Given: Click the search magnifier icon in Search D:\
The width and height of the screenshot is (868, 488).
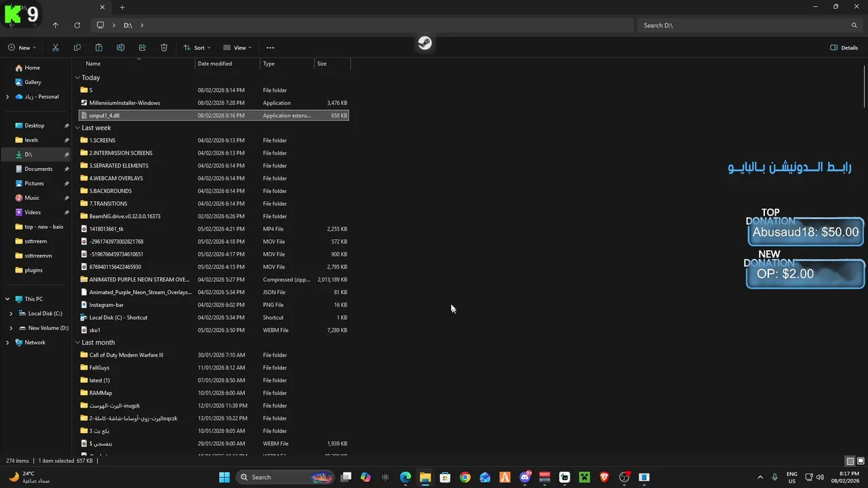Looking at the screenshot, I should point(854,25).
